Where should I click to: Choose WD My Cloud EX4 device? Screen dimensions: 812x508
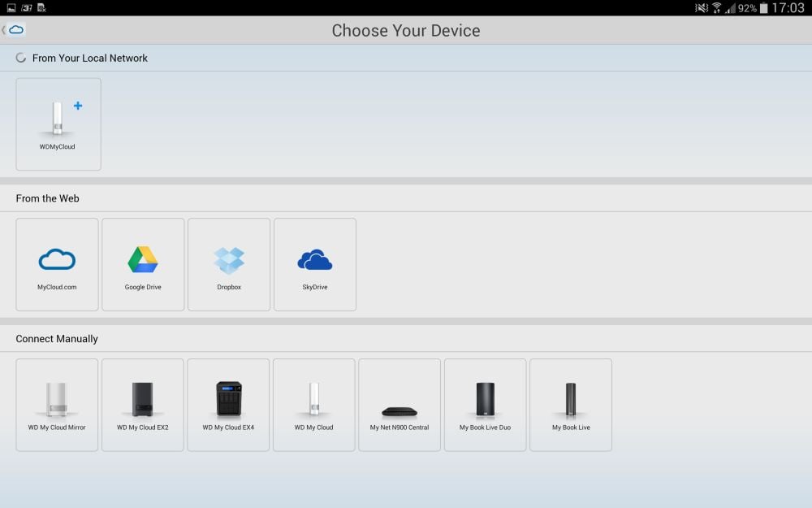[228, 405]
